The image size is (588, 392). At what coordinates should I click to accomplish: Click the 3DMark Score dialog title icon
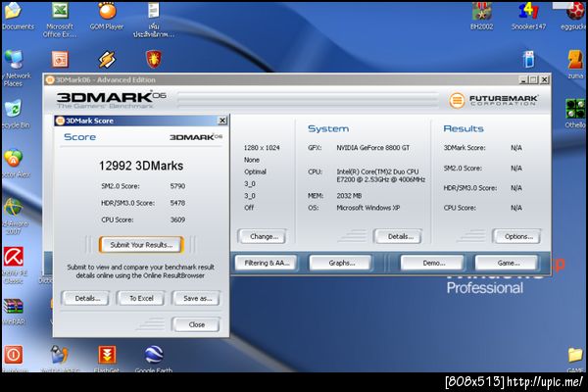[x=60, y=121]
